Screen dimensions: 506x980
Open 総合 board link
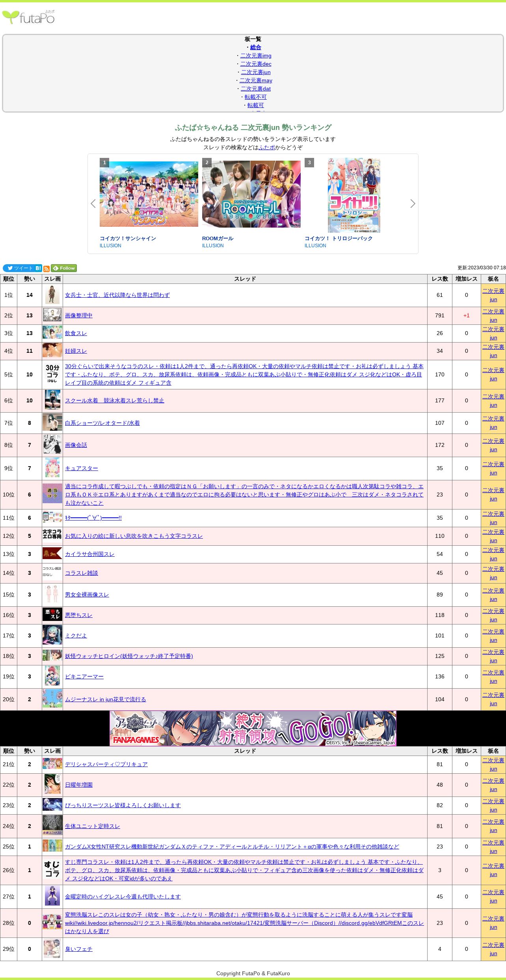click(256, 47)
